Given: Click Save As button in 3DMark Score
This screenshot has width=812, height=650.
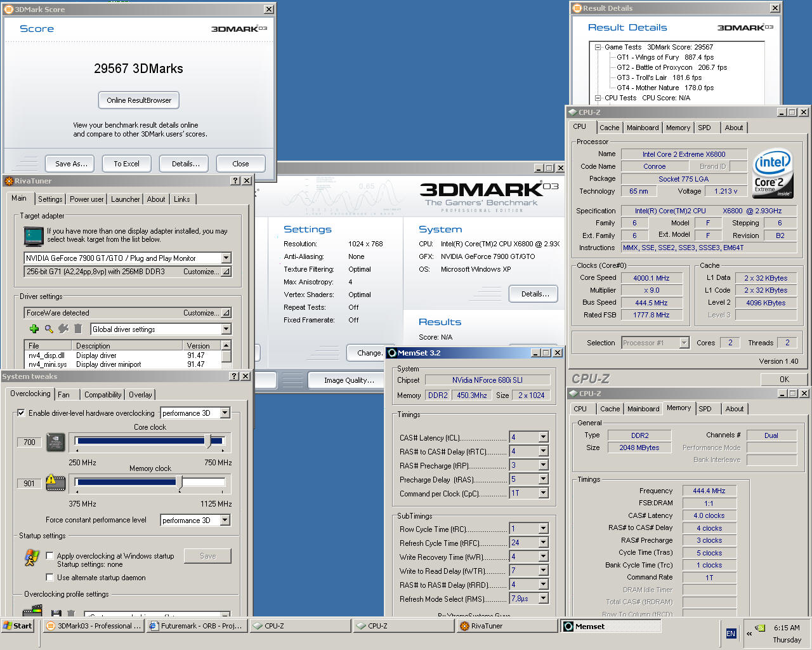Looking at the screenshot, I should tap(71, 163).
